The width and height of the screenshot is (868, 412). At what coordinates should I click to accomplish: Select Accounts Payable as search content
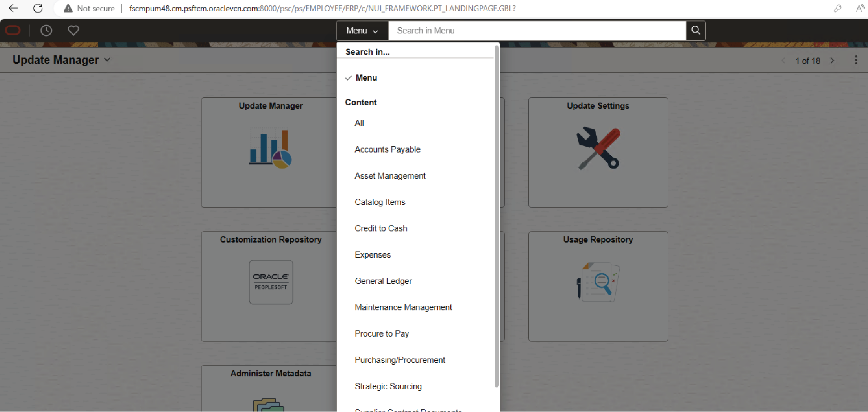[x=387, y=149]
